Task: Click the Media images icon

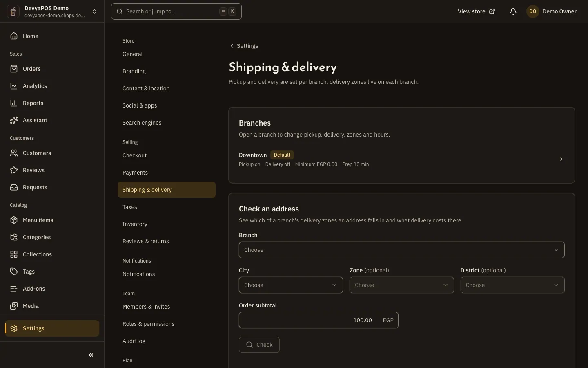Action: click(14, 306)
